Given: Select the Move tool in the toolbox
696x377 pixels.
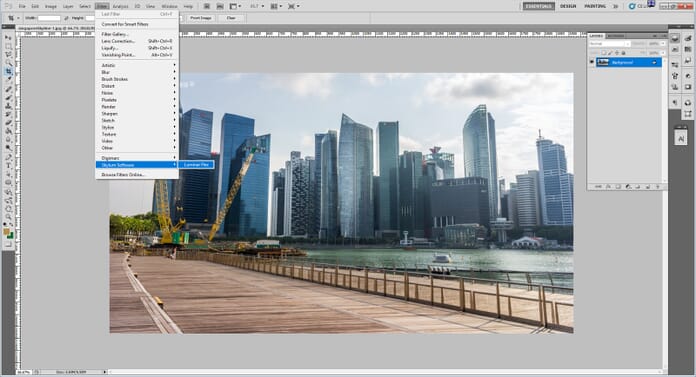Looking at the screenshot, I should 8,37.
